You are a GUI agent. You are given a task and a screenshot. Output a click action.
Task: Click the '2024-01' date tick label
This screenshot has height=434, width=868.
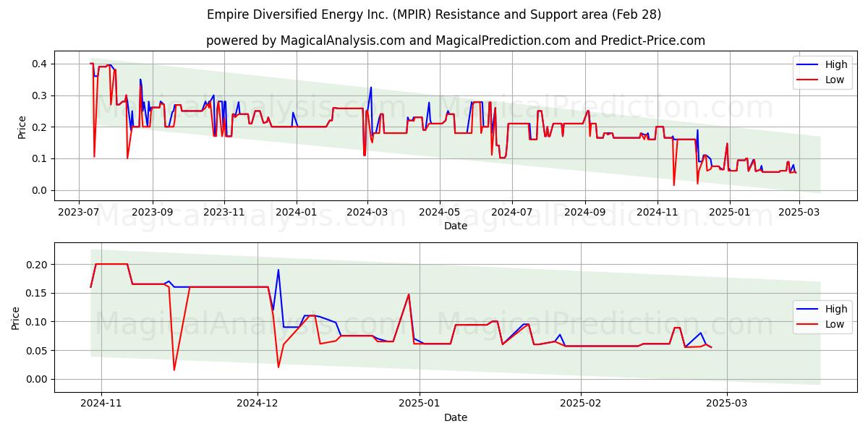tap(296, 213)
